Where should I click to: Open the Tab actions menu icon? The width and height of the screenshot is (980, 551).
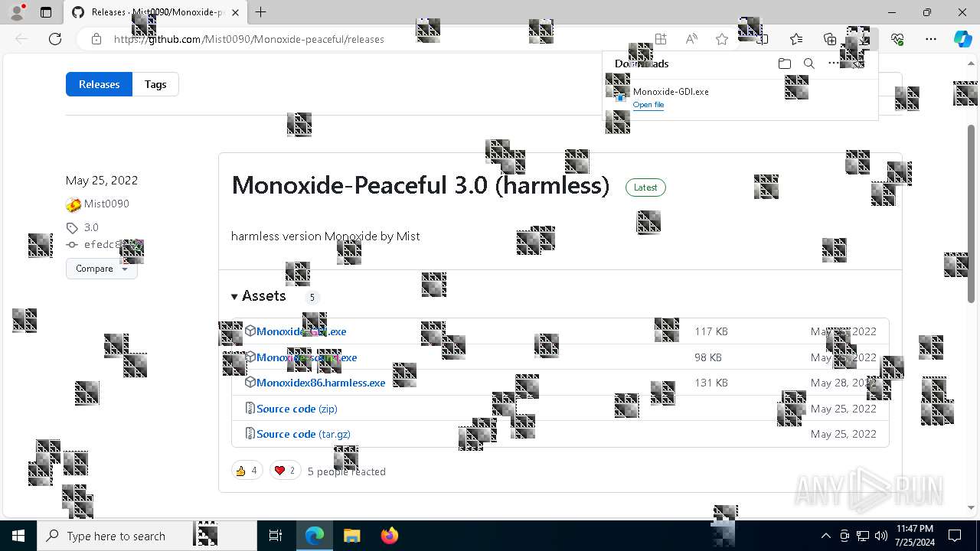pos(46,12)
